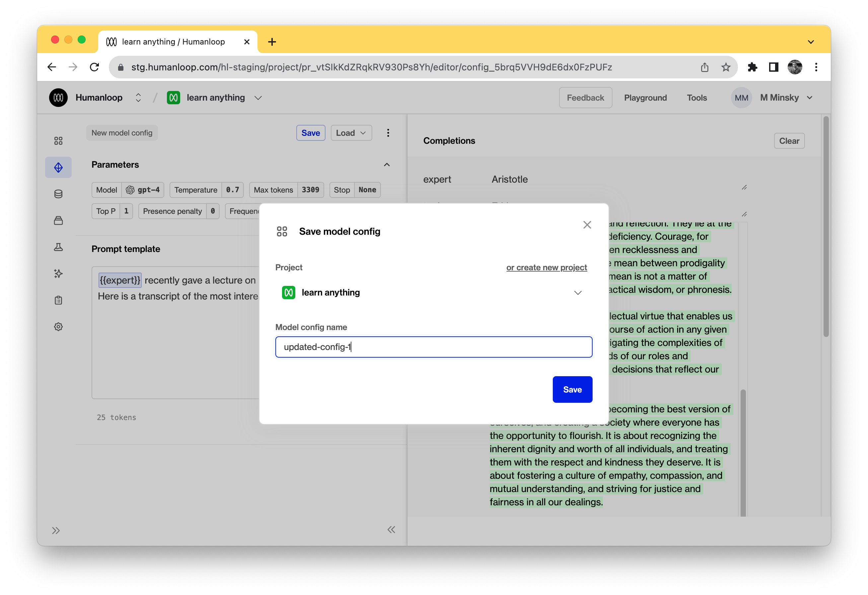
Task: Open the Temperature 0.7 parameter
Action: click(206, 190)
